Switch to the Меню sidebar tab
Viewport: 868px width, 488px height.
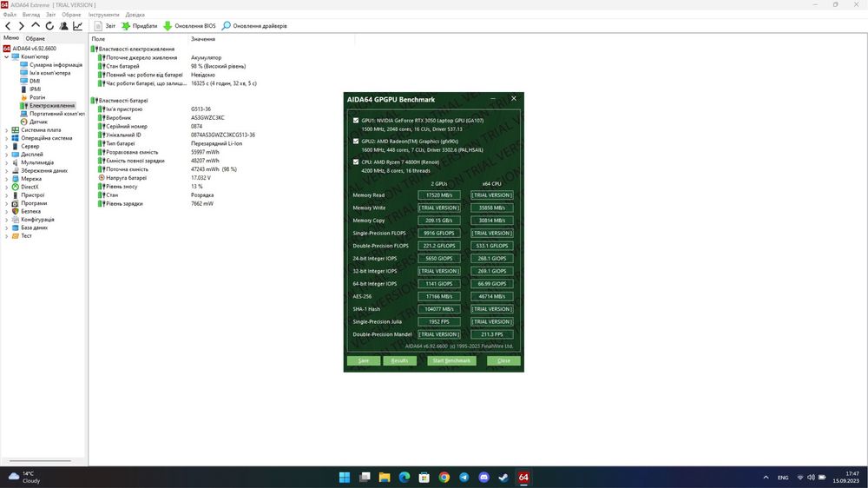click(11, 38)
